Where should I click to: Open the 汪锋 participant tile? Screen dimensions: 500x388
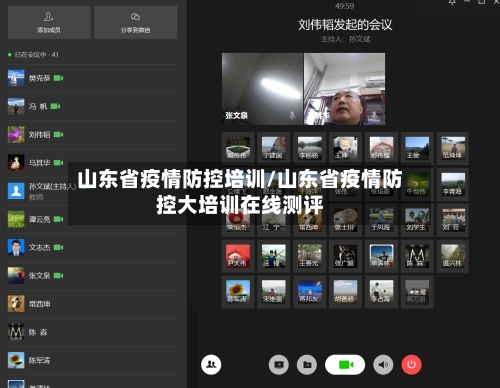[274, 256]
